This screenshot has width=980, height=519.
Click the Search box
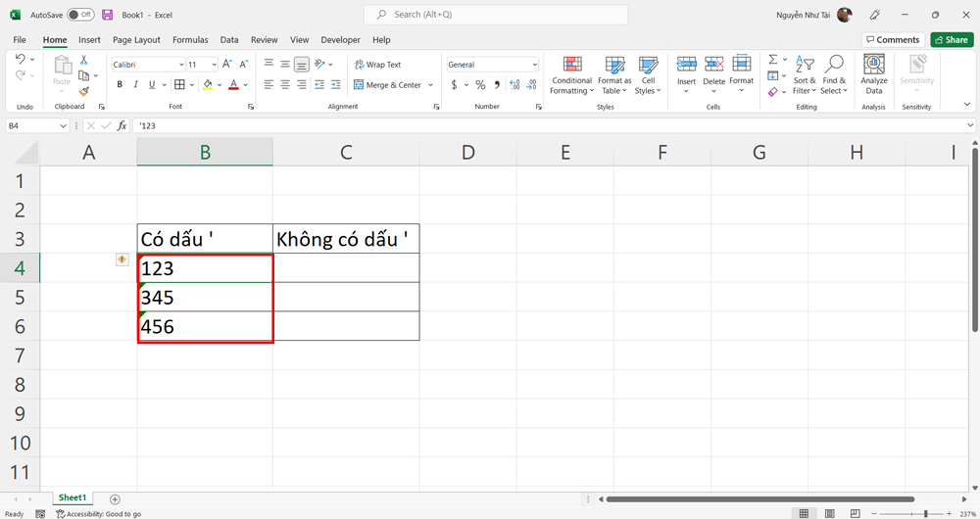pos(496,15)
